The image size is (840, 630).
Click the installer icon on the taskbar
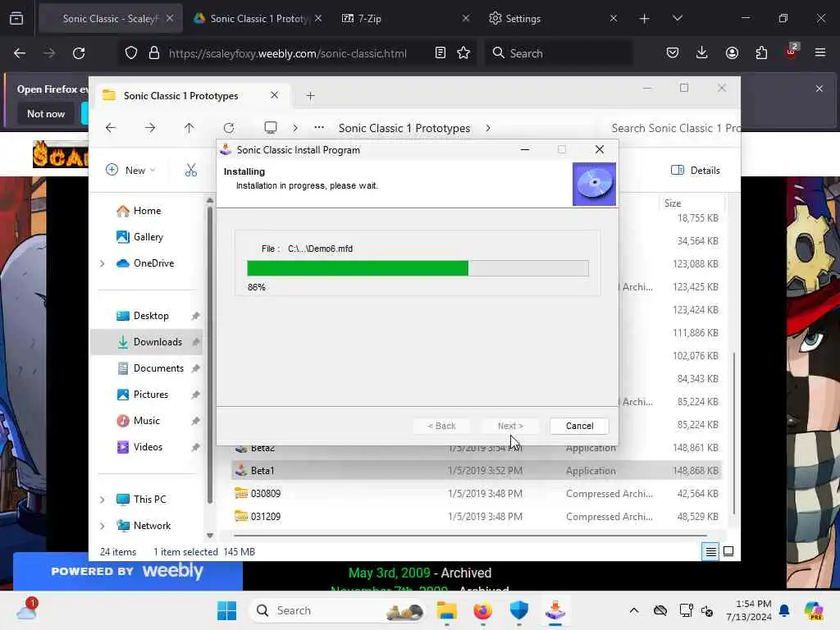pyautogui.click(x=555, y=610)
